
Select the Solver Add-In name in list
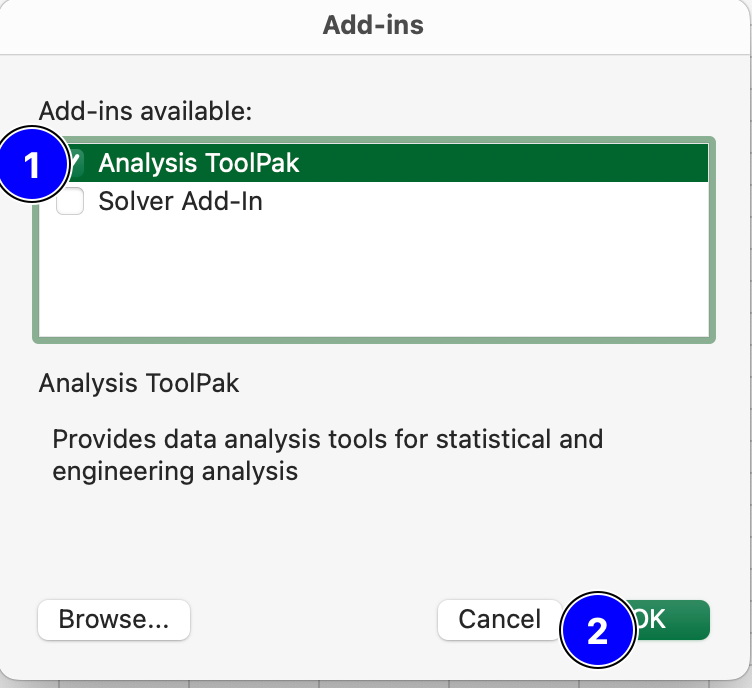pyautogui.click(x=180, y=202)
